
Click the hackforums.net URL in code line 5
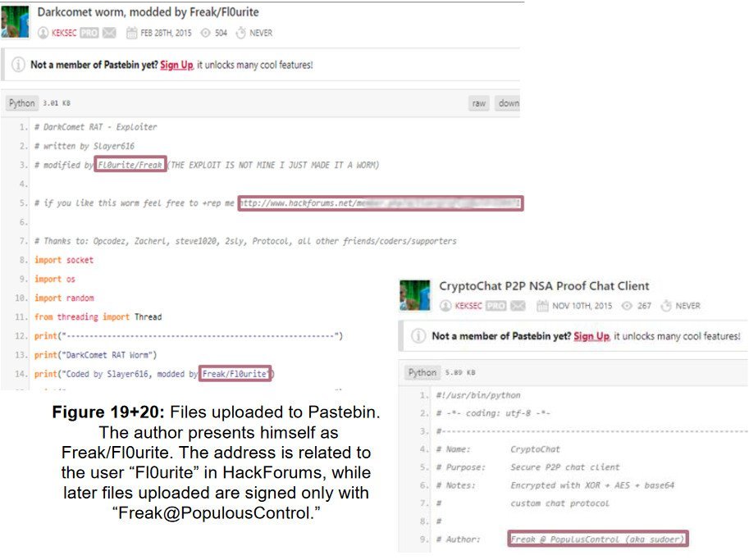(380, 203)
